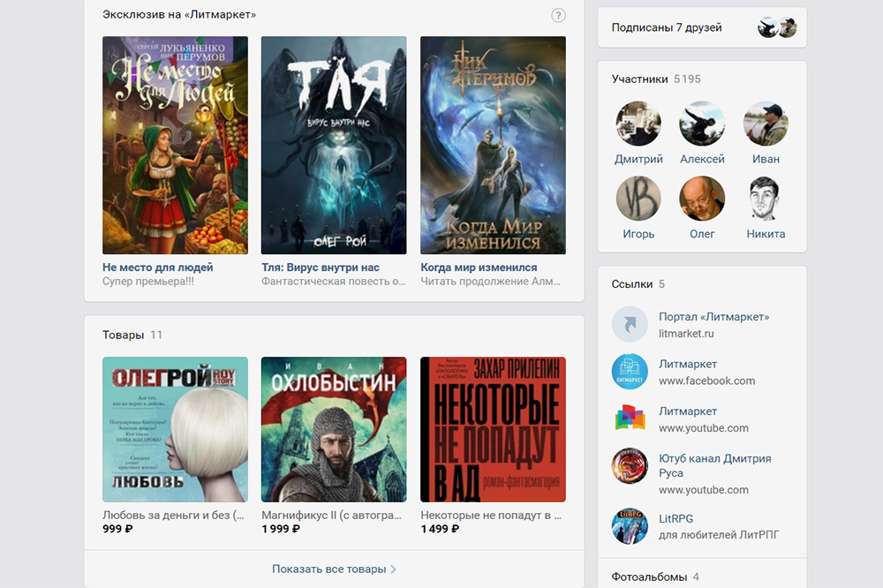Click Эксклюзив на «Литмаркет» heading
The height and width of the screenshot is (588, 883).
click(179, 15)
